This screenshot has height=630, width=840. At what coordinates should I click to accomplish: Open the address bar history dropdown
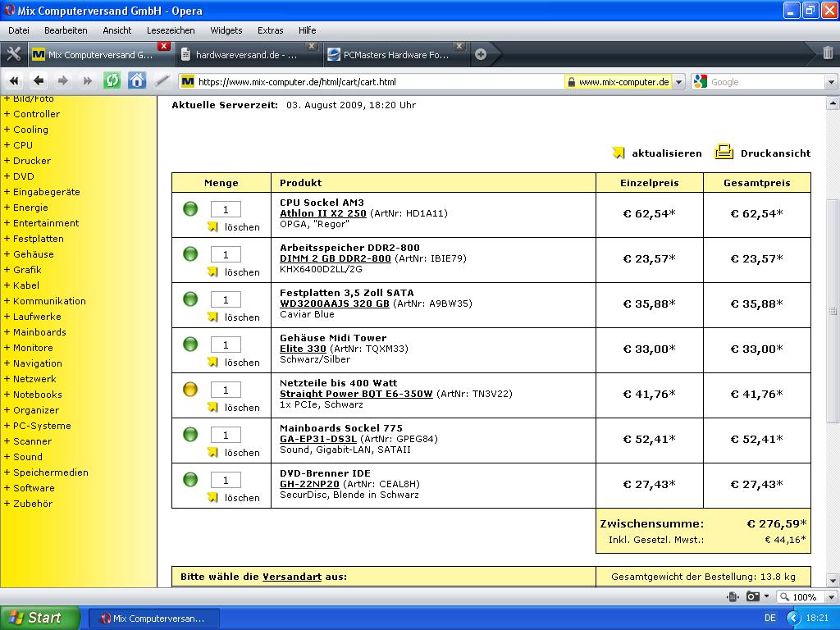[x=678, y=82]
